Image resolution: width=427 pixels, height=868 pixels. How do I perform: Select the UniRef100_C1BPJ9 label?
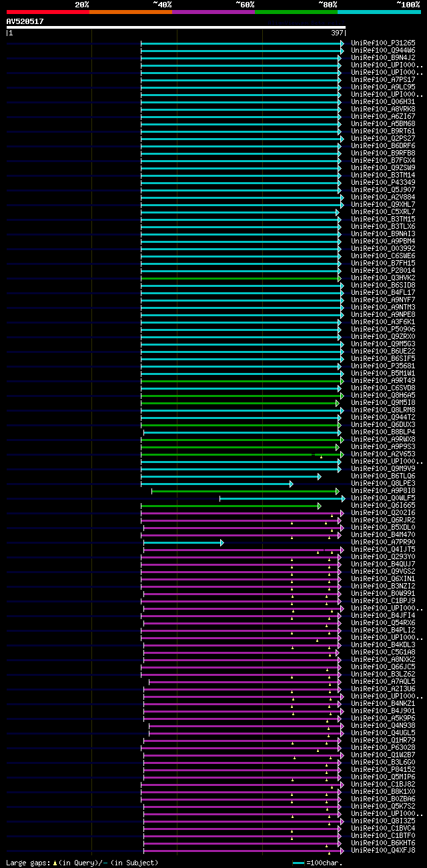tap(383, 601)
